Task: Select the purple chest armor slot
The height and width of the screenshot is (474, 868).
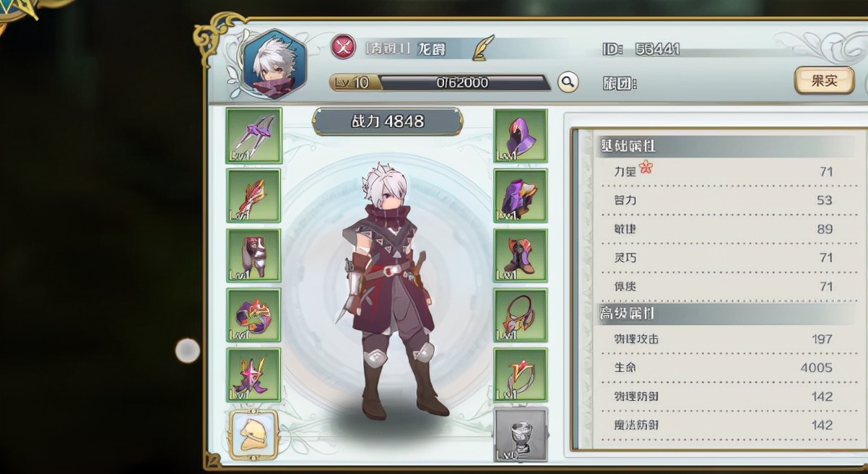Action: pos(521,196)
